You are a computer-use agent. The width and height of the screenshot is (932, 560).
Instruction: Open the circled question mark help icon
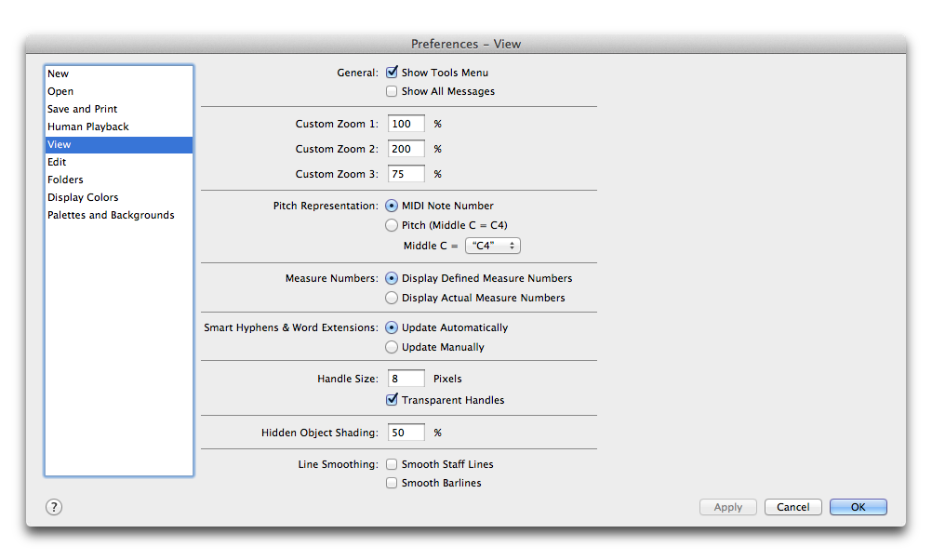click(x=53, y=507)
